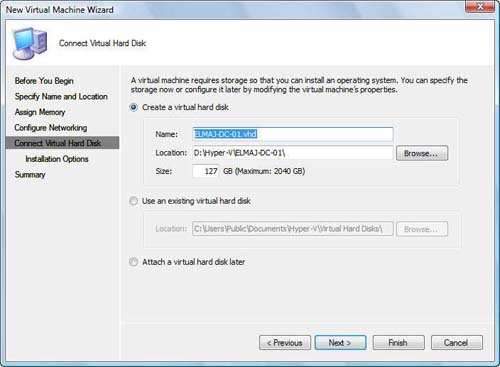The image size is (500, 367).
Task: Open the Summary step
Action: point(30,175)
